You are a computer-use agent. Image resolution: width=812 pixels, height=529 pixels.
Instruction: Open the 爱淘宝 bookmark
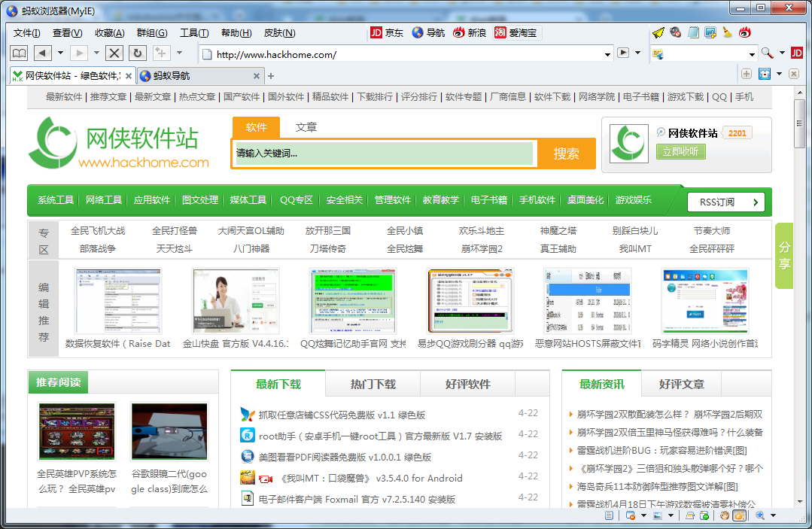(x=515, y=32)
